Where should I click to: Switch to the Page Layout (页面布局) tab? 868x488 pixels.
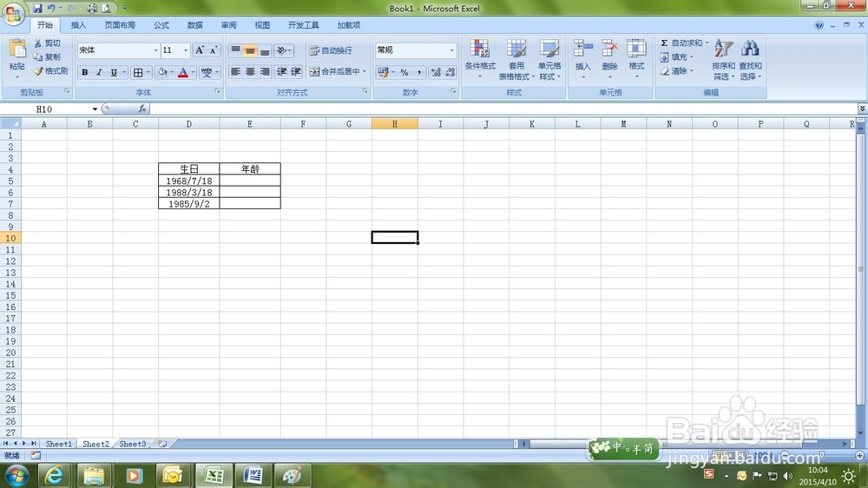[120, 25]
